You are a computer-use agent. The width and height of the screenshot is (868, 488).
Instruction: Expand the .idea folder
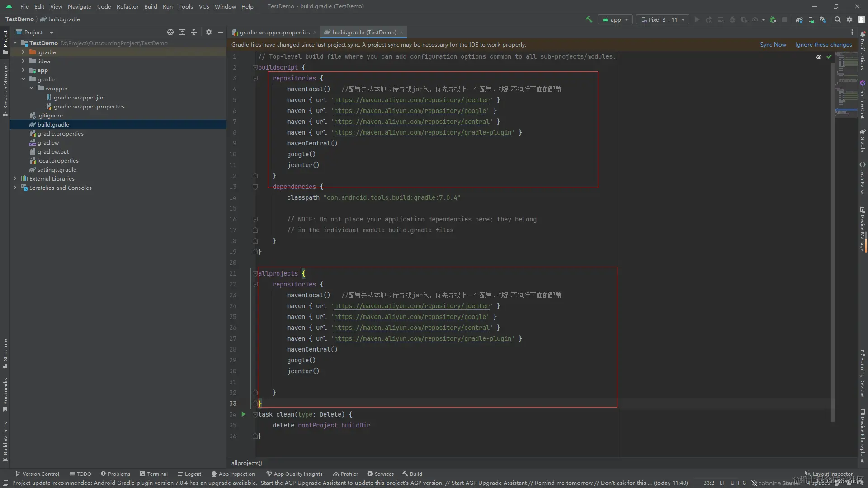[x=23, y=61]
